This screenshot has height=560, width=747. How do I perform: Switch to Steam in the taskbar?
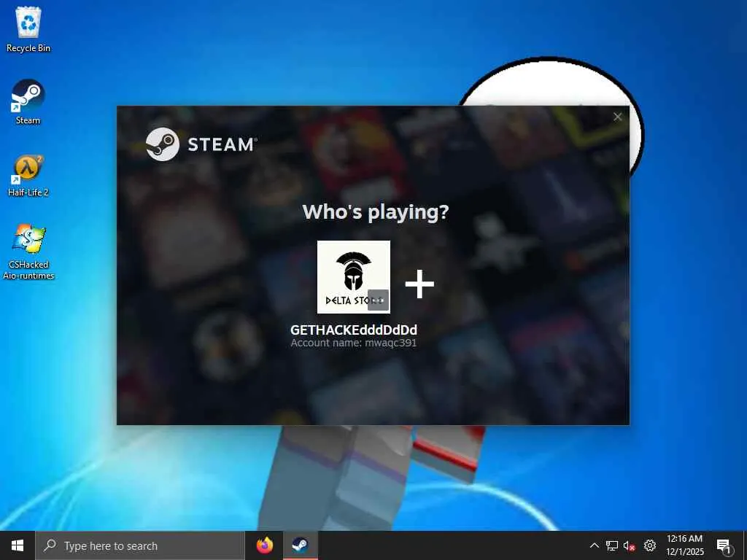coord(300,545)
